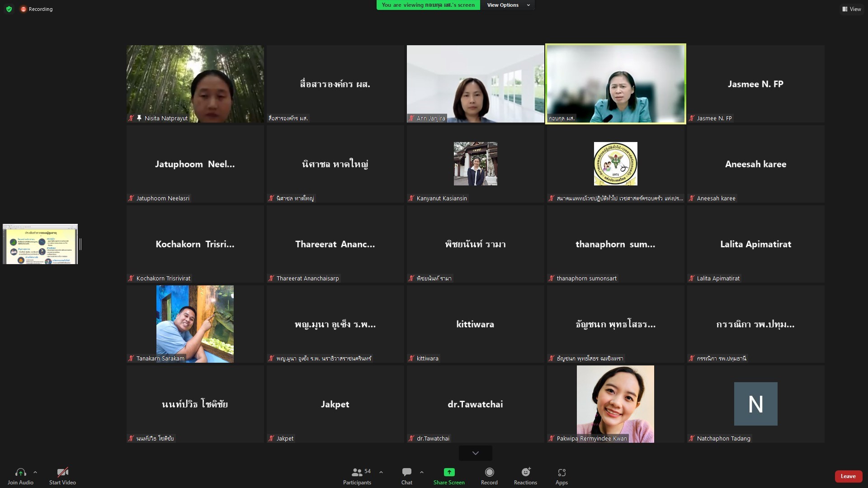Click muted mic icon for Thareerat Ananchaisarp
The image size is (868, 488).
tap(271, 278)
